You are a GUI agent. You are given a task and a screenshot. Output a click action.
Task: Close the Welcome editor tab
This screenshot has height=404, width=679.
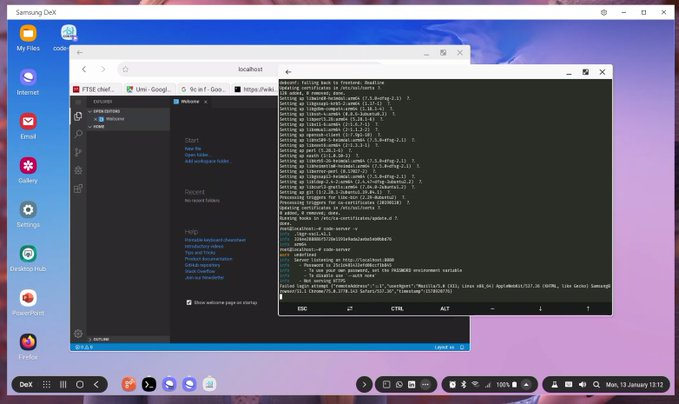click(x=206, y=102)
